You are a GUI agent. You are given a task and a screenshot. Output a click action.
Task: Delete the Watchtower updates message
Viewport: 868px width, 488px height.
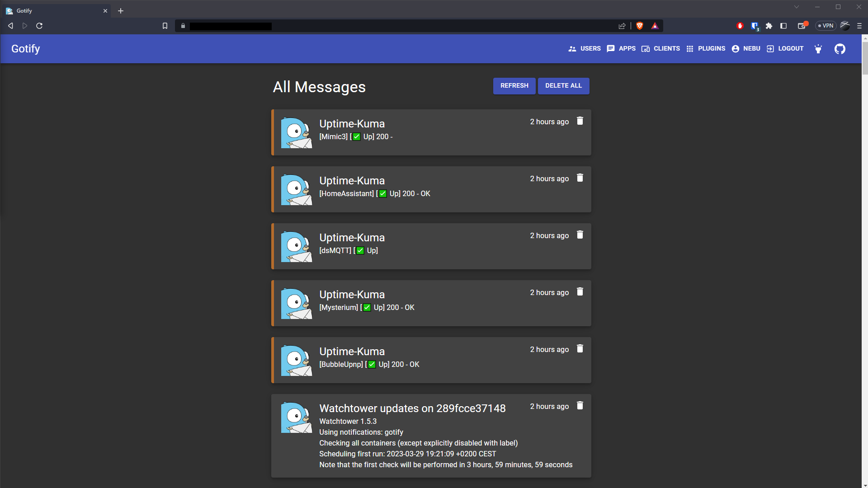(580, 406)
